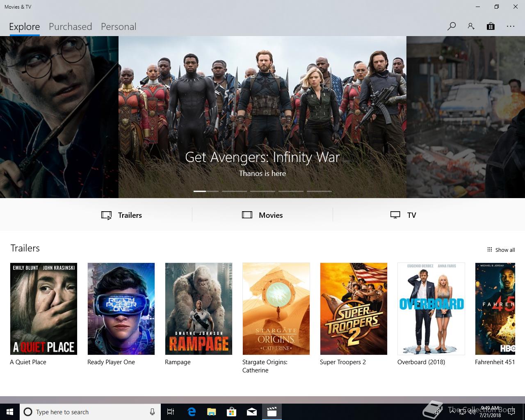
Task: Open the account sign-in icon
Action: [471, 26]
